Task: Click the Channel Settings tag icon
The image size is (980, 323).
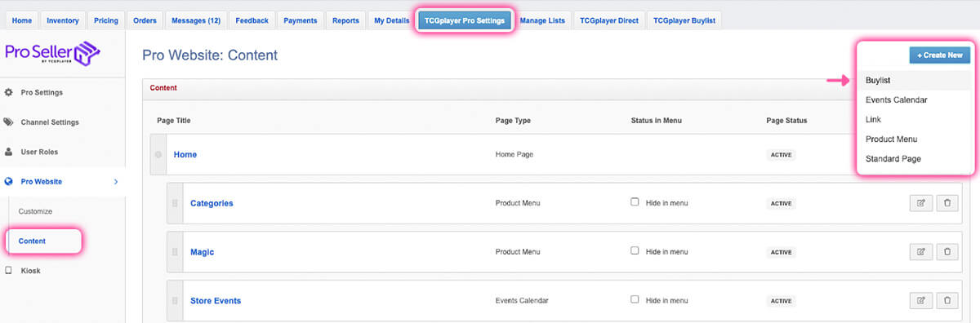Action: (8, 122)
